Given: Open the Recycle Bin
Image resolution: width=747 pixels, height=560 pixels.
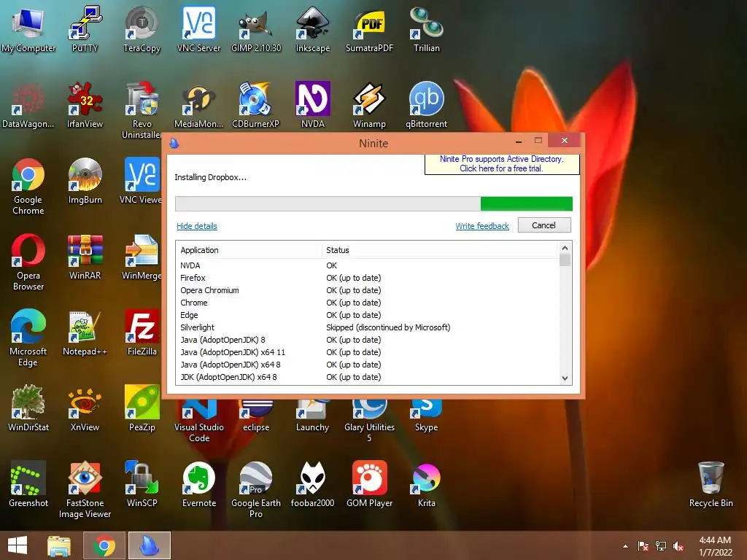Looking at the screenshot, I should point(711,484).
